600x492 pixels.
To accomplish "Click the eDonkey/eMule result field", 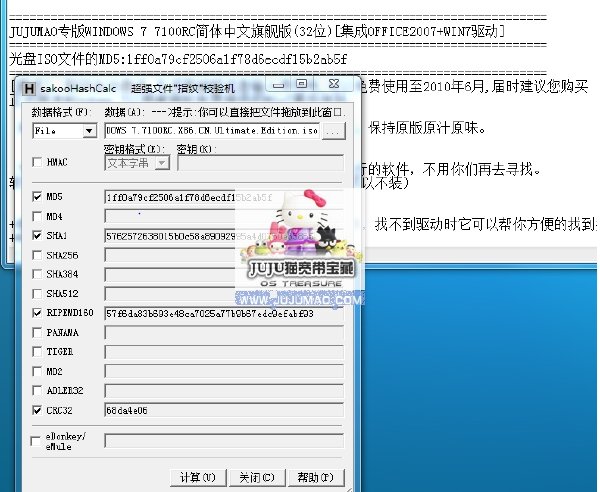I will pyautogui.click(x=224, y=441).
